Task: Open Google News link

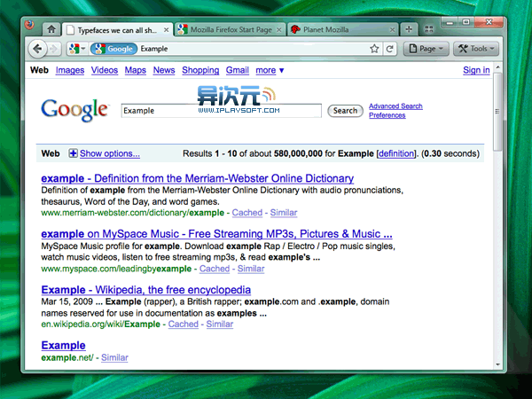Action: [164, 70]
